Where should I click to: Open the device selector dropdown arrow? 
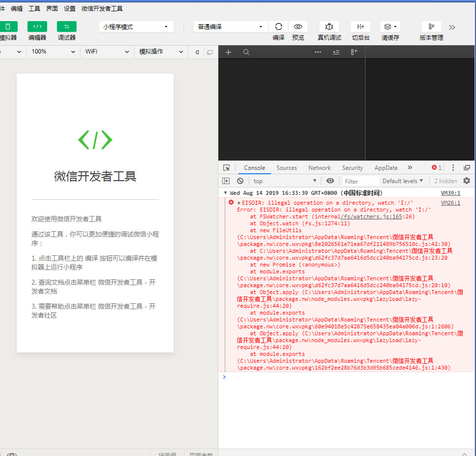pos(19,52)
